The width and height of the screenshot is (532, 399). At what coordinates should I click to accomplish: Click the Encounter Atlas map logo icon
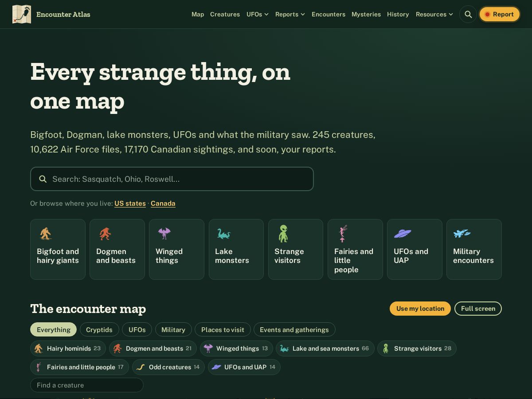pos(22,14)
